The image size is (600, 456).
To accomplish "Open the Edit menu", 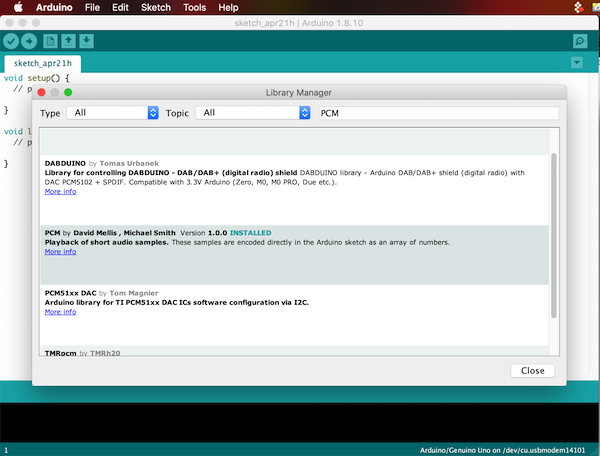I will click(x=120, y=7).
